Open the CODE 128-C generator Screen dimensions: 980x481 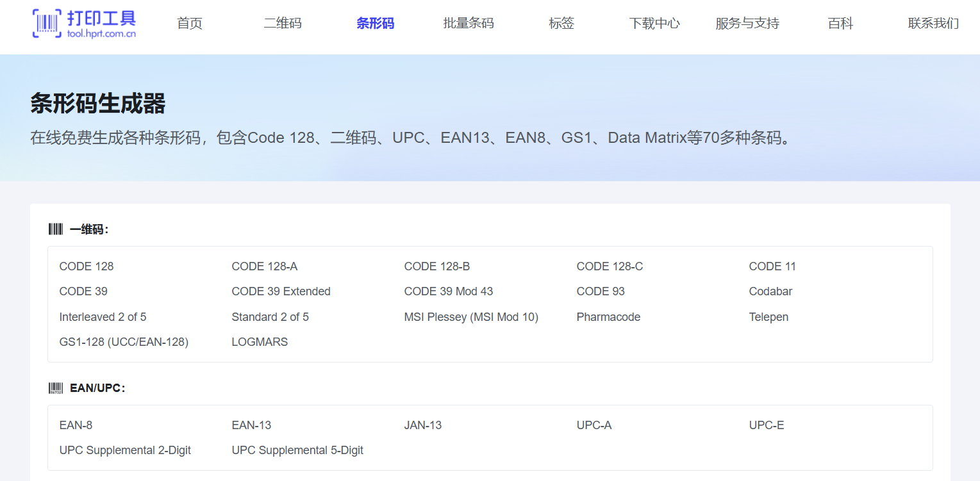(x=610, y=266)
